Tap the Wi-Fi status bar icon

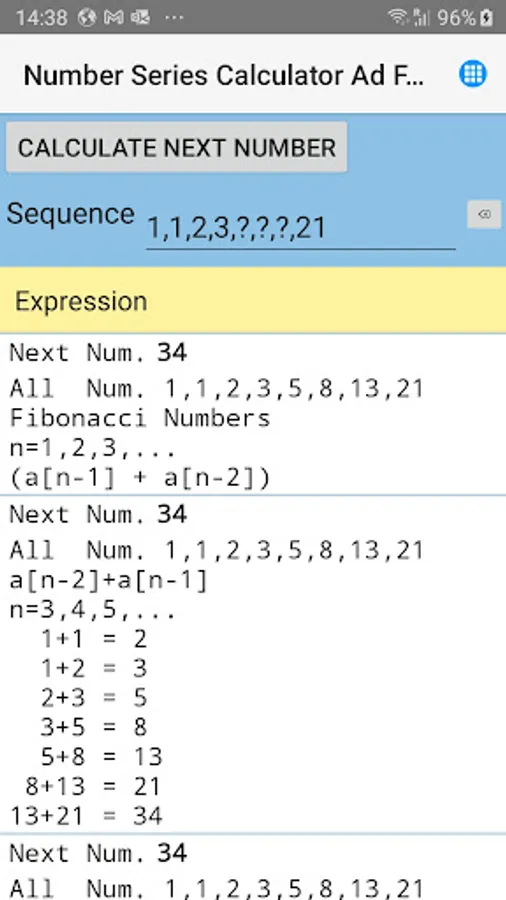point(398,17)
